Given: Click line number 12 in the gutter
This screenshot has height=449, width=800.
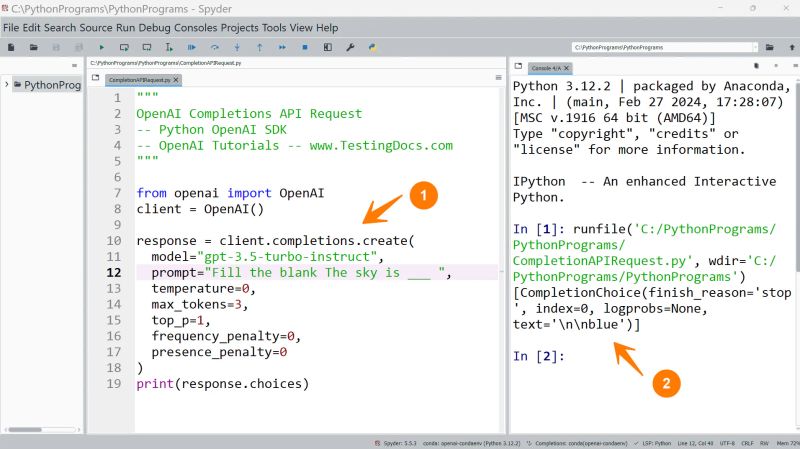Looking at the screenshot, I should tap(114, 272).
